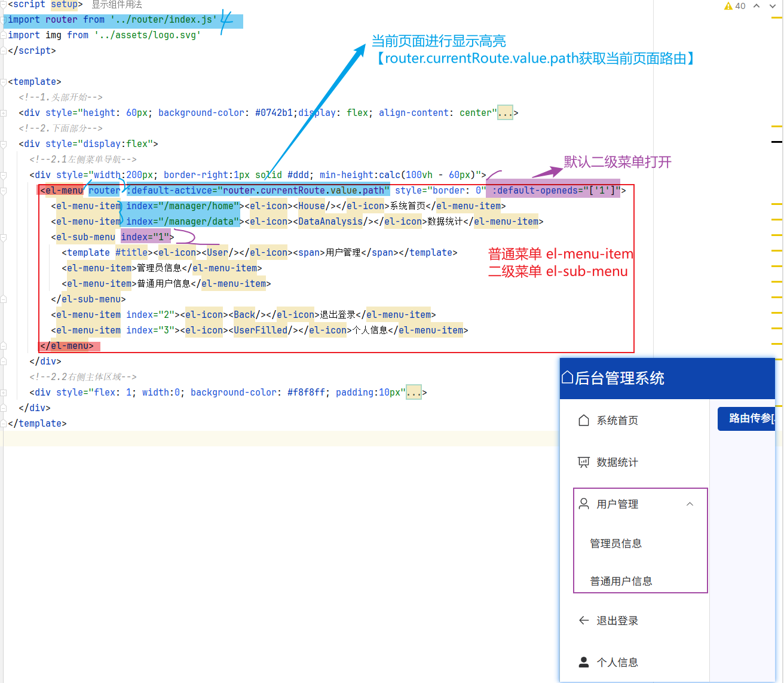Click the house icon next to 系统首页

(x=584, y=420)
